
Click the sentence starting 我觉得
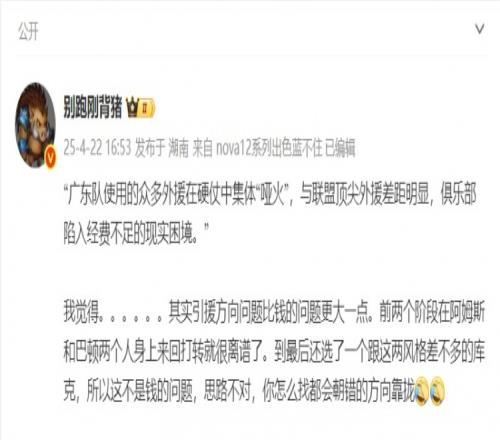[274, 312]
